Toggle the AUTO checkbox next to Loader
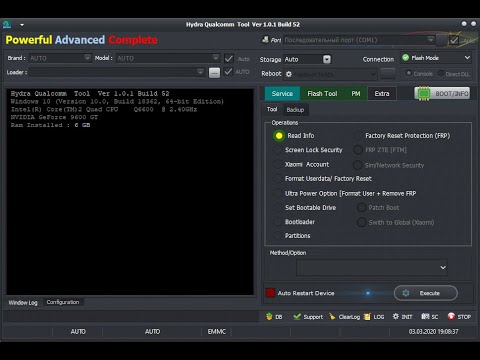Image resolution: width=480 pixels, height=360 pixels. (x=228, y=71)
